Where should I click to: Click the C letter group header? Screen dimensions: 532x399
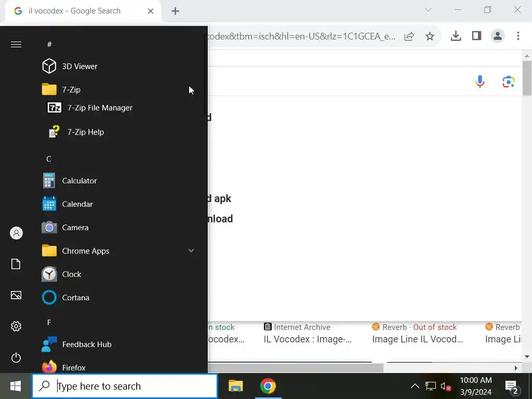click(49, 159)
